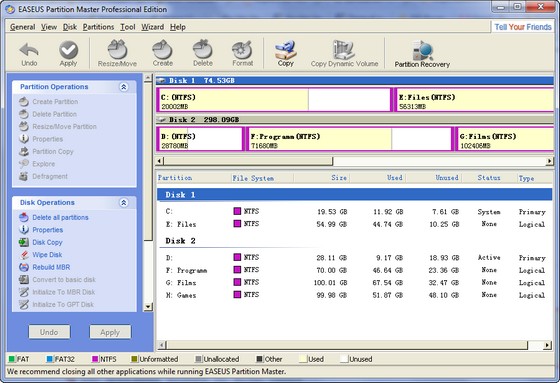
Task: Click the Undo toolbar icon
Action: (x=29, y=54)
